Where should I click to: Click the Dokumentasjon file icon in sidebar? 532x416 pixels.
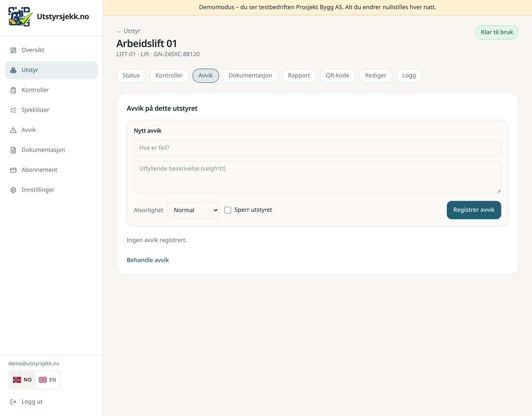13,150
